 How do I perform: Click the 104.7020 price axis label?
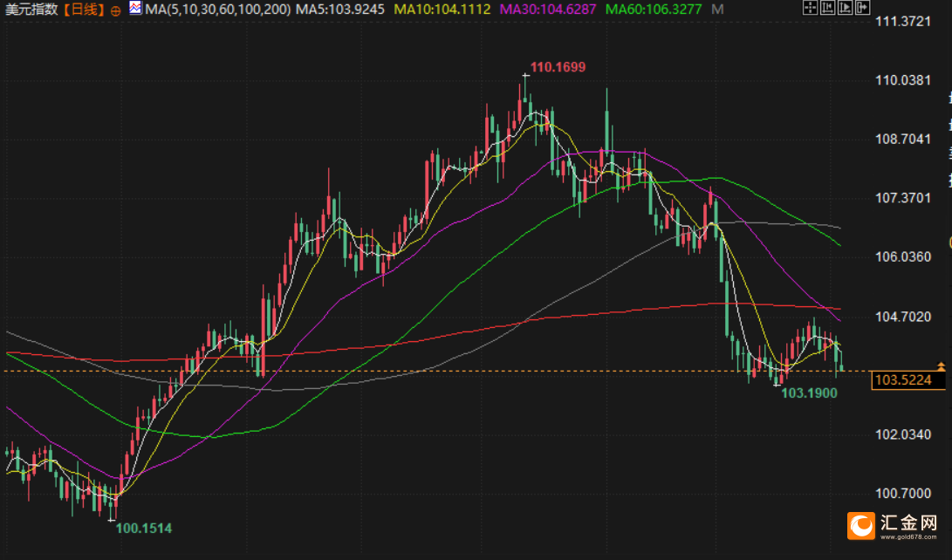903,316
